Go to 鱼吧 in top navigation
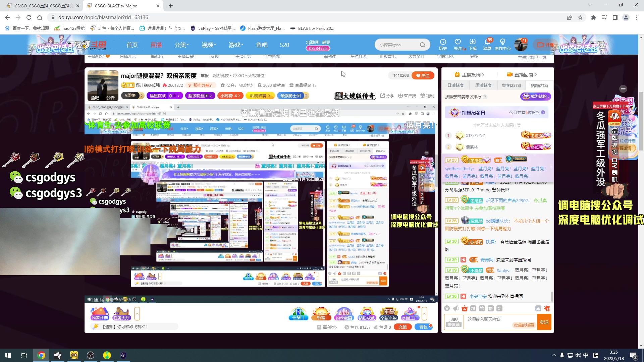Viewport: 644px width, 362px height. click(x=262, y=45)
